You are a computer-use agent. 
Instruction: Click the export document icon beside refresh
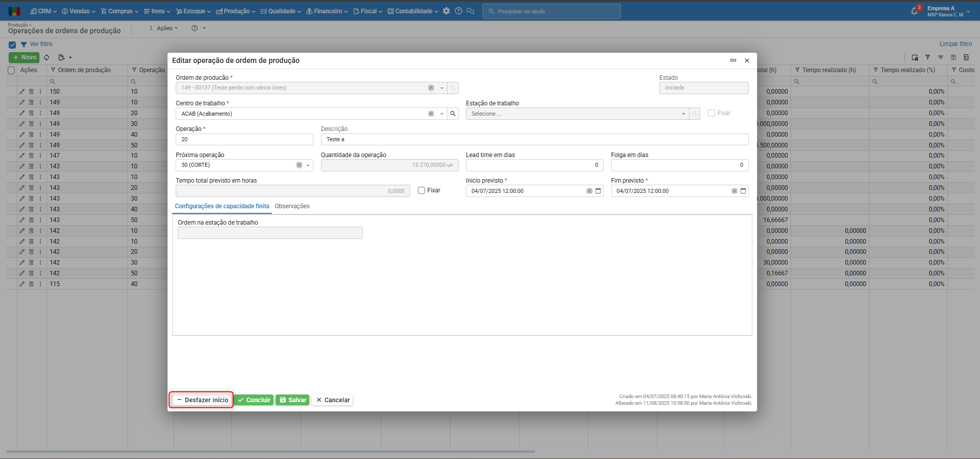(x=61, y=57)
